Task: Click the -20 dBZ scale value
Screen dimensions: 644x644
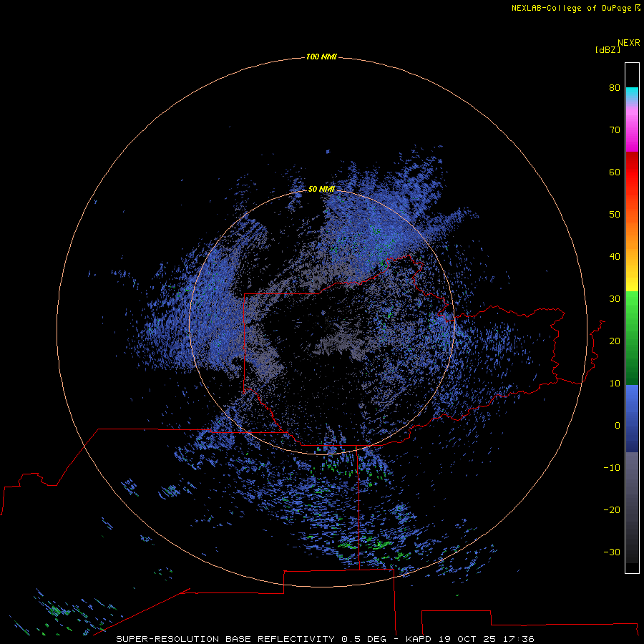Action: coord(612,509)
